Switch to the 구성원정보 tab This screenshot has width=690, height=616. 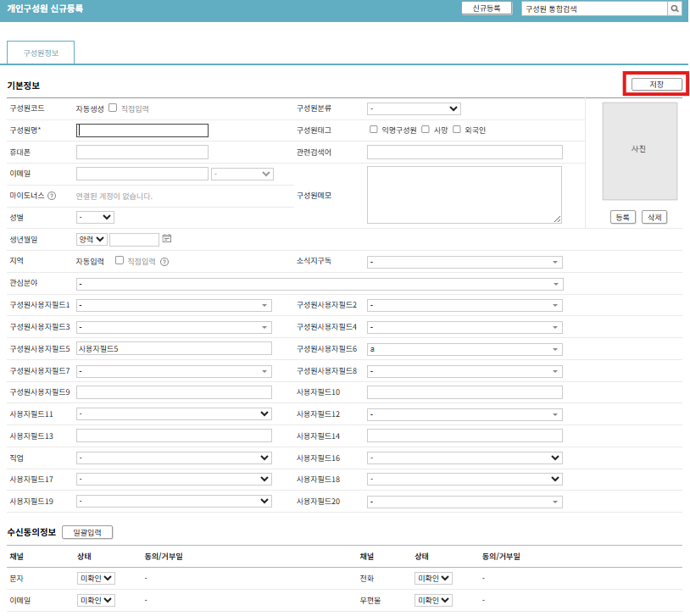41,53
